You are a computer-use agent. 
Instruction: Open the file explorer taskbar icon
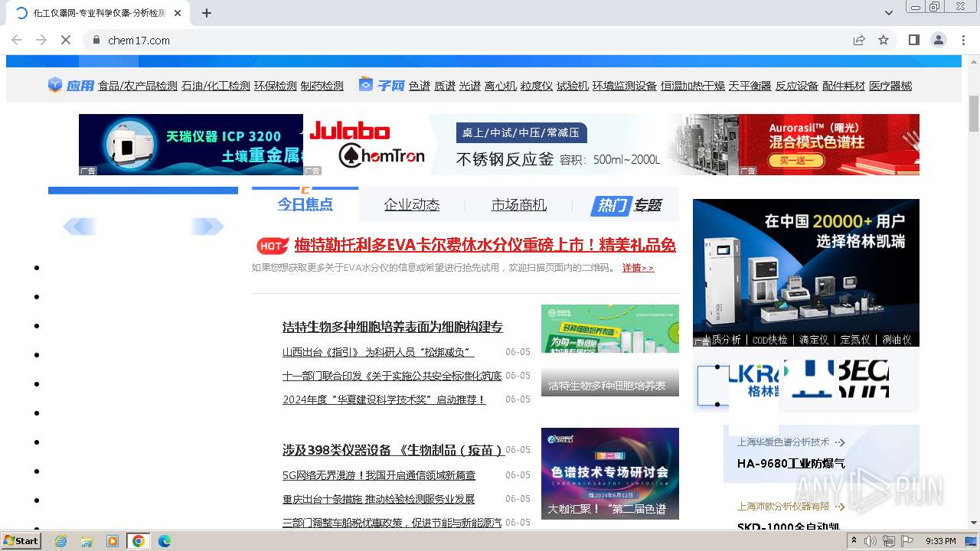(x=87, y=541)
